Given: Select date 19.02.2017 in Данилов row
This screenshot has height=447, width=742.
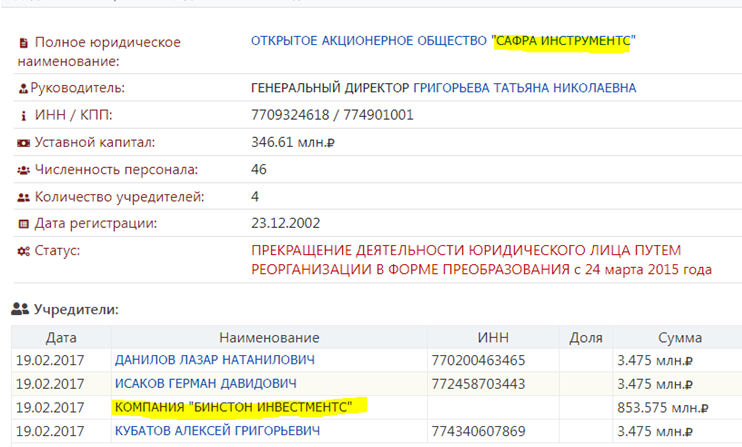Looking at the screenshot, I should (50, 360).
